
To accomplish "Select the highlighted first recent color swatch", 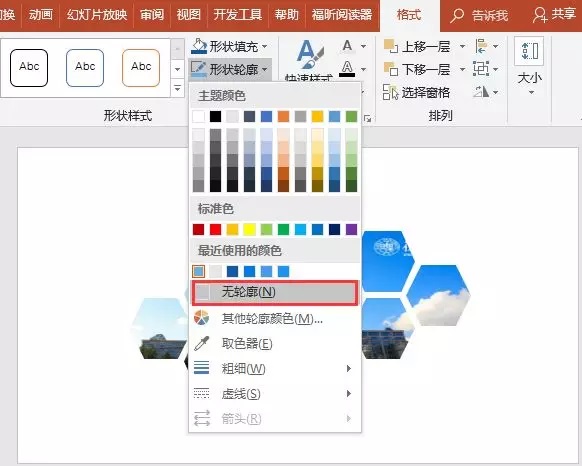I will coord(199,271).
